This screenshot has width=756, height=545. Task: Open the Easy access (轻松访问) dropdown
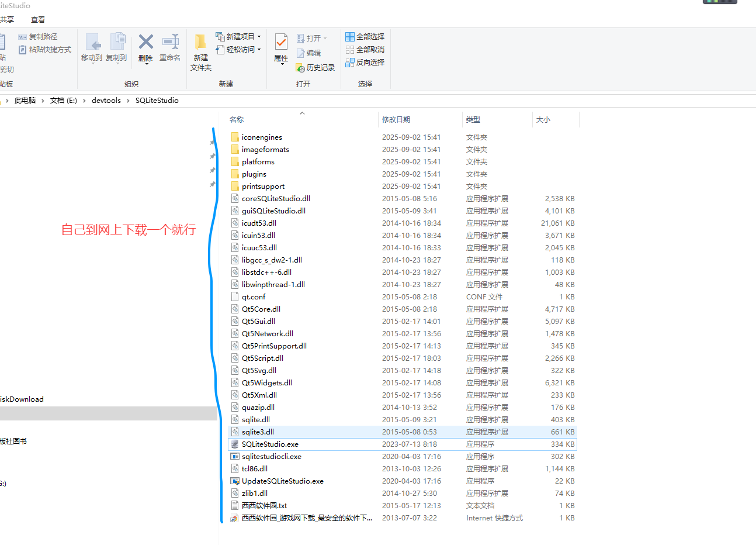pos(238,49)
